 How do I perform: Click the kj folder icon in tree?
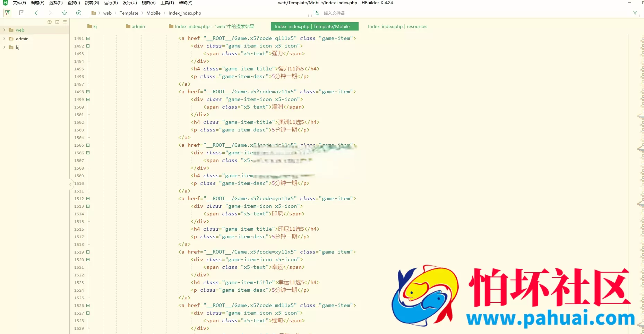11,48
